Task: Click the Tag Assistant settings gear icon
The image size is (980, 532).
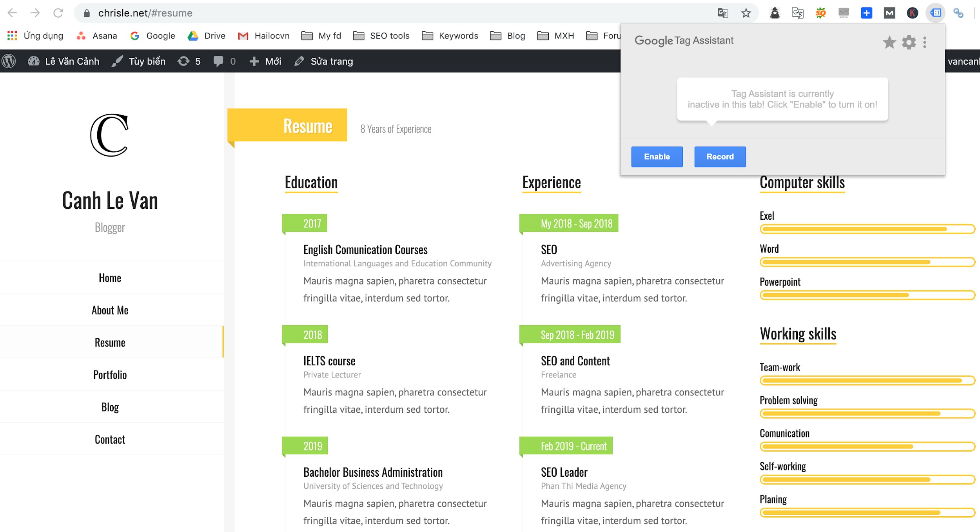Action: [x=909, y=42]
